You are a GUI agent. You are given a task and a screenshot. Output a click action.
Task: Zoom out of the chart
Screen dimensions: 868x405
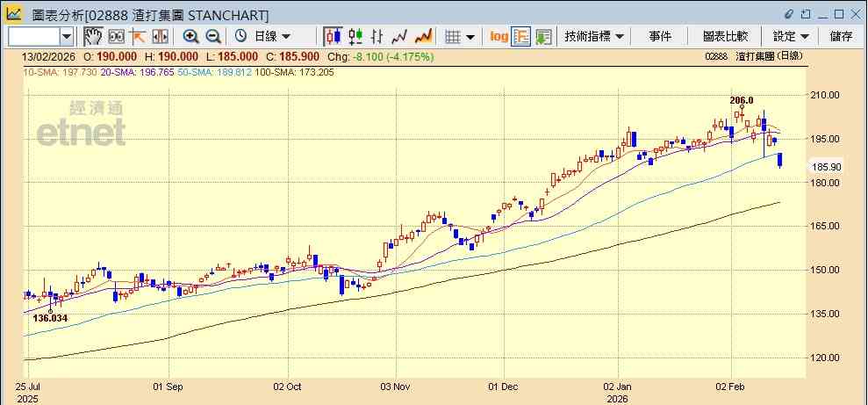pos(213,37)
